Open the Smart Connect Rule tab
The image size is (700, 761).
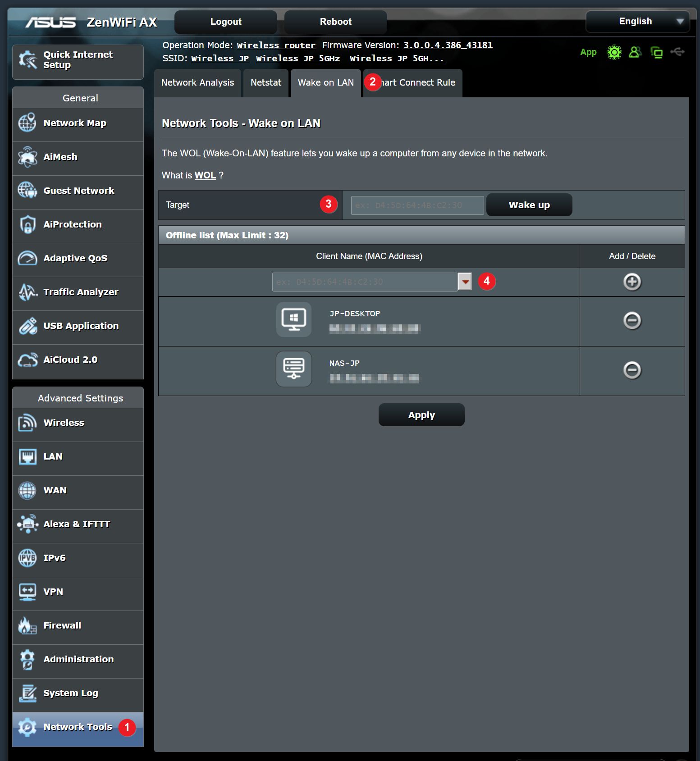point(412,83)
